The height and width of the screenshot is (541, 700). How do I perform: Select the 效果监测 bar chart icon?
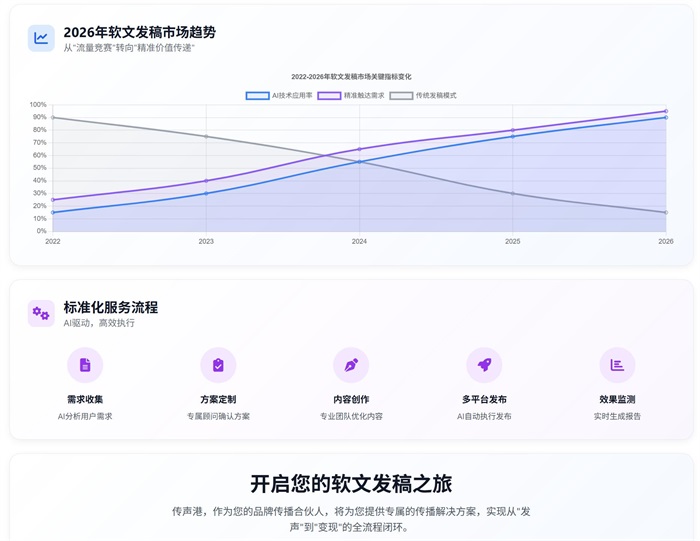pyautogui.click(x=617, y=365)
